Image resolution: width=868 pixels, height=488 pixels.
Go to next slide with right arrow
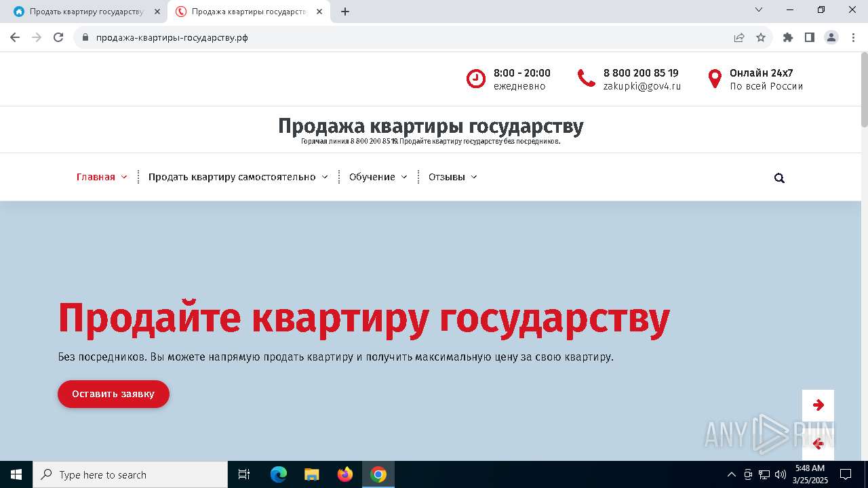pos(818,405)
